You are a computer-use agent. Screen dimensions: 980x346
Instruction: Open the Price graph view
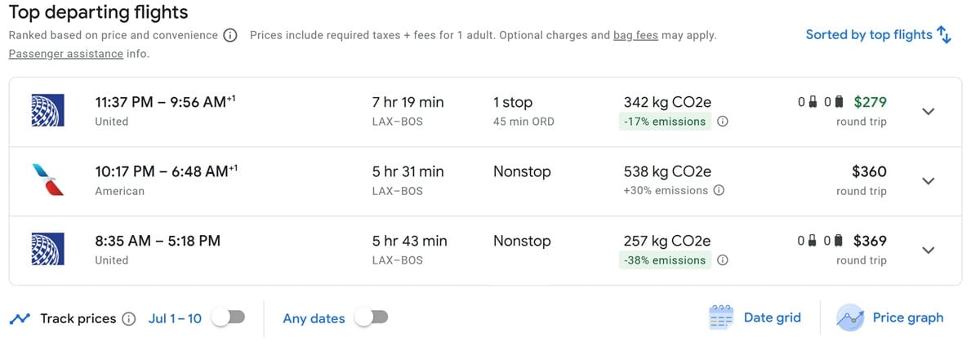890,318
